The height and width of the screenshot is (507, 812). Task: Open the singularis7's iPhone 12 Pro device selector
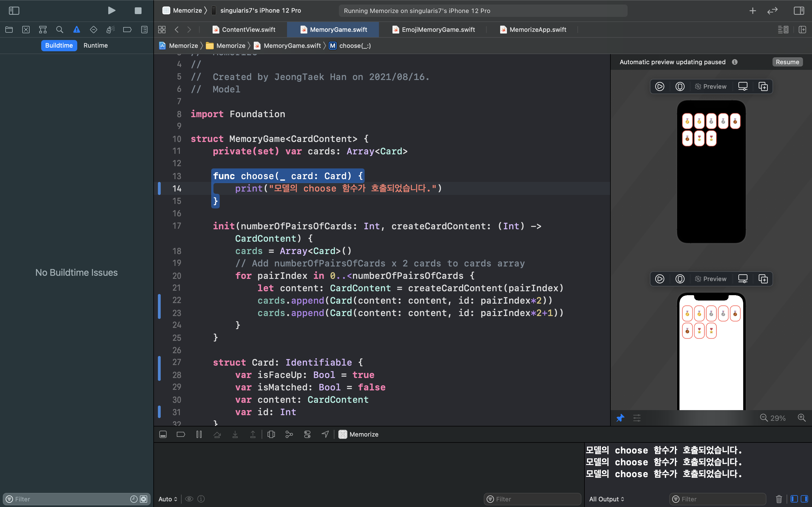pos(261,11)
